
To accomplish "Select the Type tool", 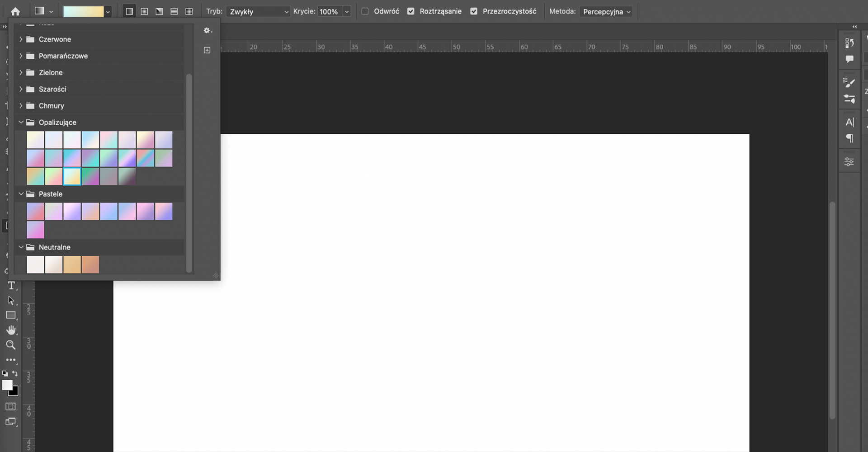I will click(x=11, y=286).
